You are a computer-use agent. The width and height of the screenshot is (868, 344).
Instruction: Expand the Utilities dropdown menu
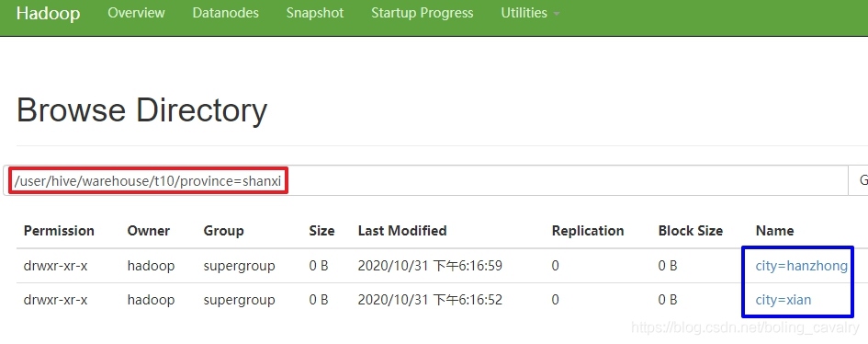tap(530, 13)
